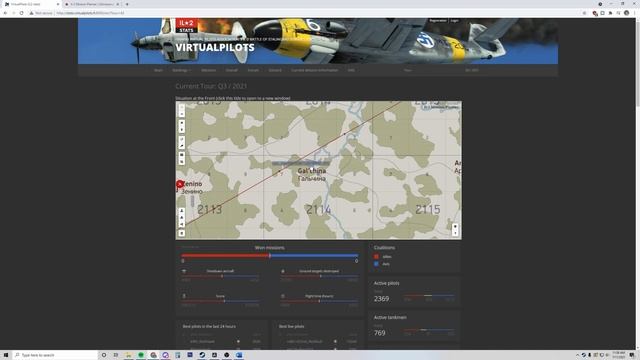
Task: Open File Explorer from the taskbar
Action: pyautogui.click(x=128, y=355)
